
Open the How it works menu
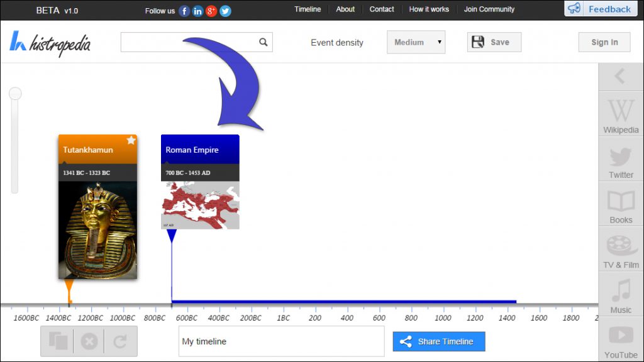(429, 9)
